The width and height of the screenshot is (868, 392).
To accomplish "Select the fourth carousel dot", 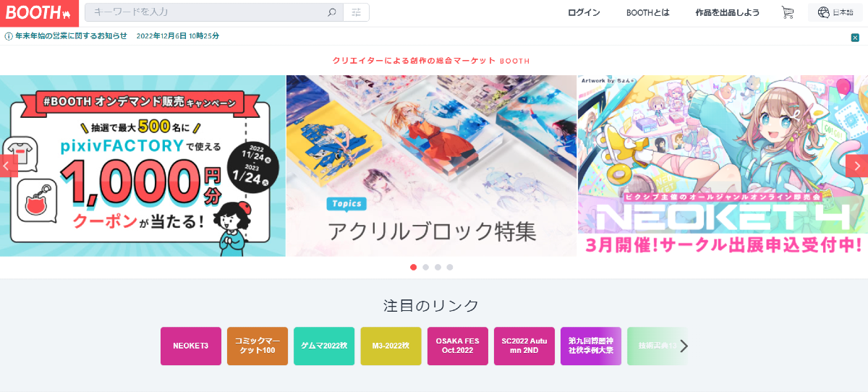I will tap(449, 267).
